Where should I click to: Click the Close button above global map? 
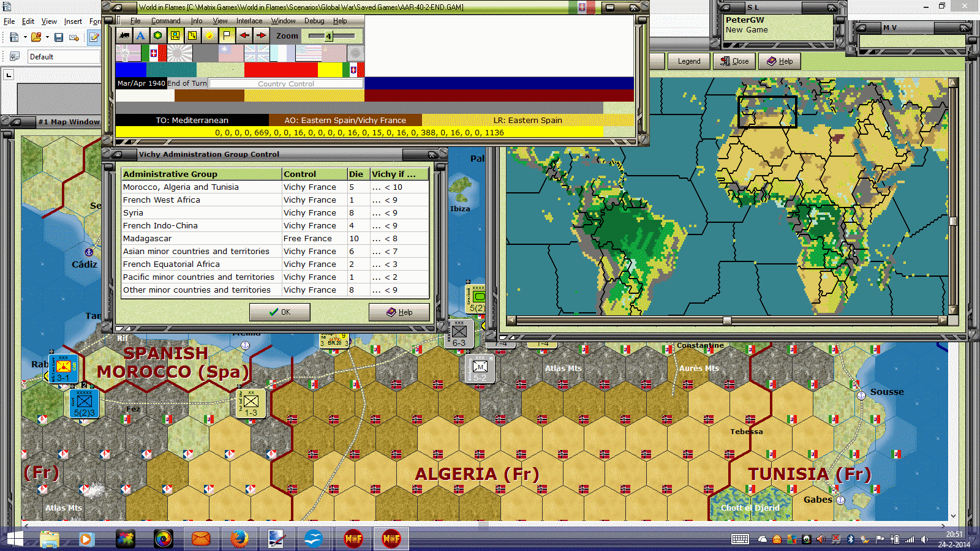(x=734, y=61)
